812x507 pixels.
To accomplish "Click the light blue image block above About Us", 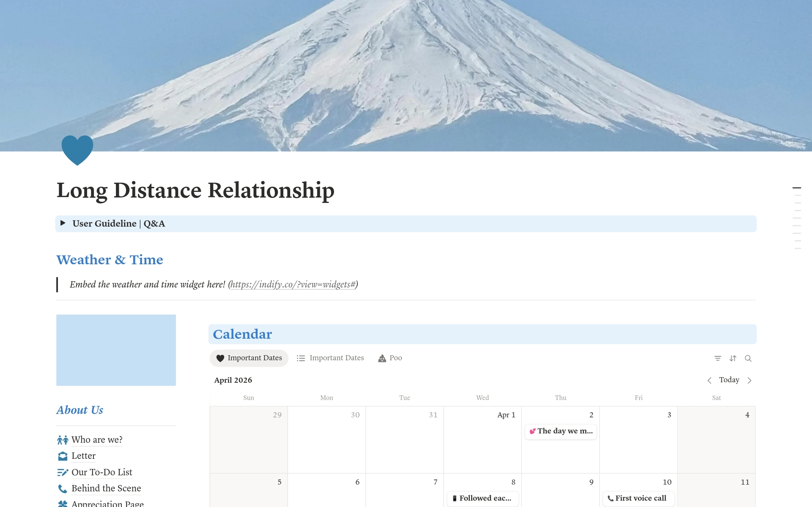I will click(116, 350).
